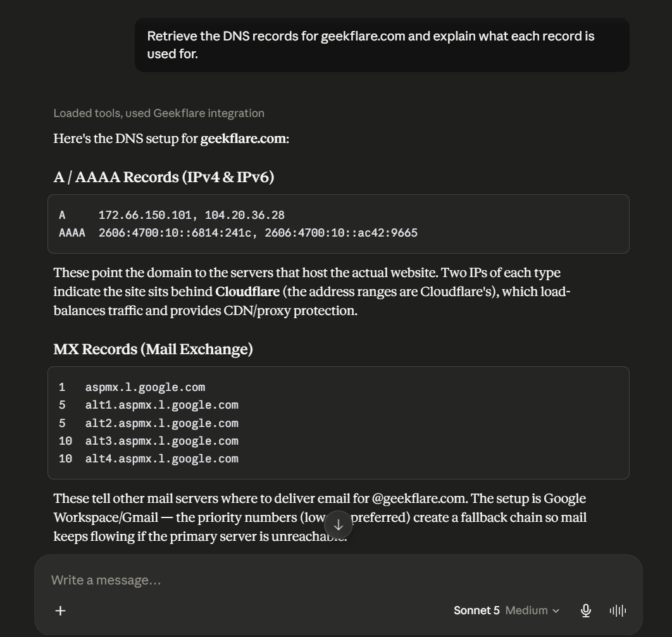Jump to bottom with down-arrow button
672x637 pixels.
(338, 525)
